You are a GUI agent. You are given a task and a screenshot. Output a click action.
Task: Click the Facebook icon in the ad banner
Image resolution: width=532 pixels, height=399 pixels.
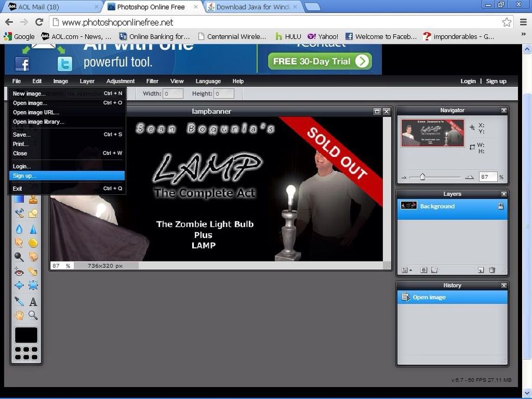22,64
